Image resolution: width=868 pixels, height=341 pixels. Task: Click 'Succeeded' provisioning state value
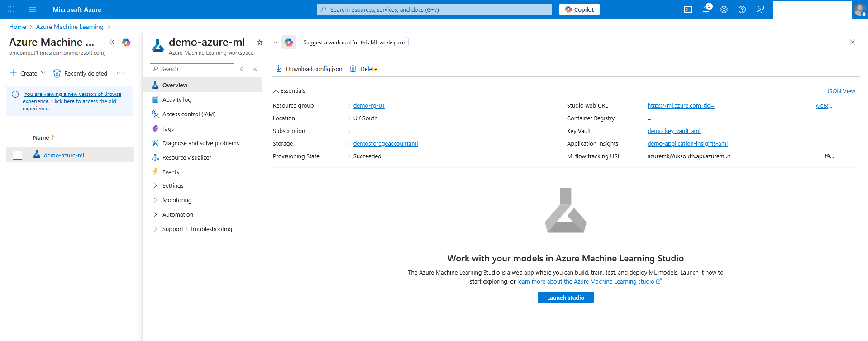(x=367, y=156)
